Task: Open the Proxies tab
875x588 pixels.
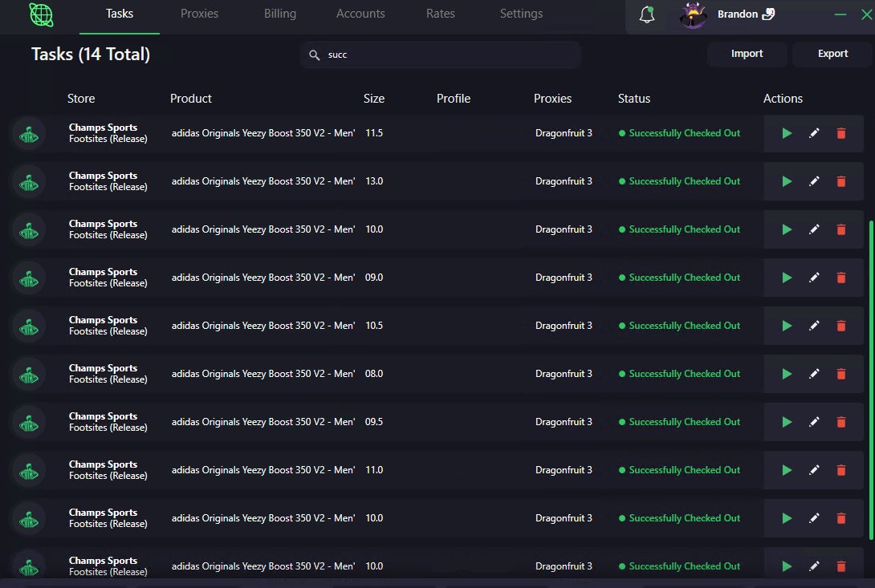Action: (199, 14)
